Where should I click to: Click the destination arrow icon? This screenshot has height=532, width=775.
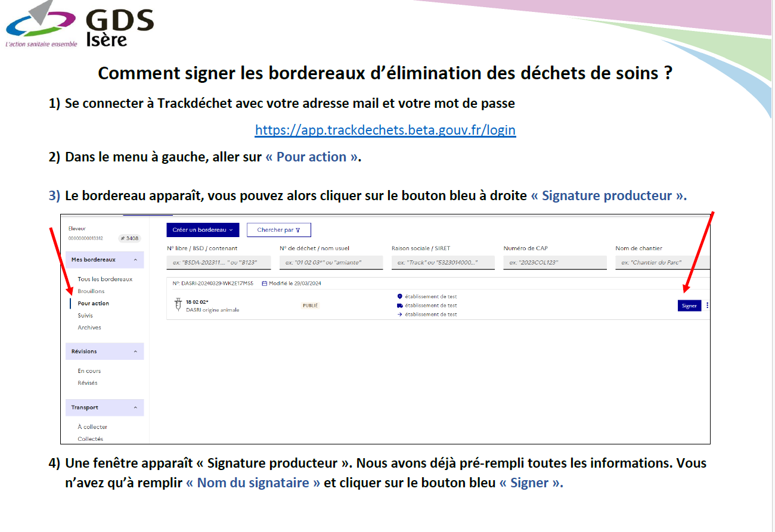click(399, 314)
